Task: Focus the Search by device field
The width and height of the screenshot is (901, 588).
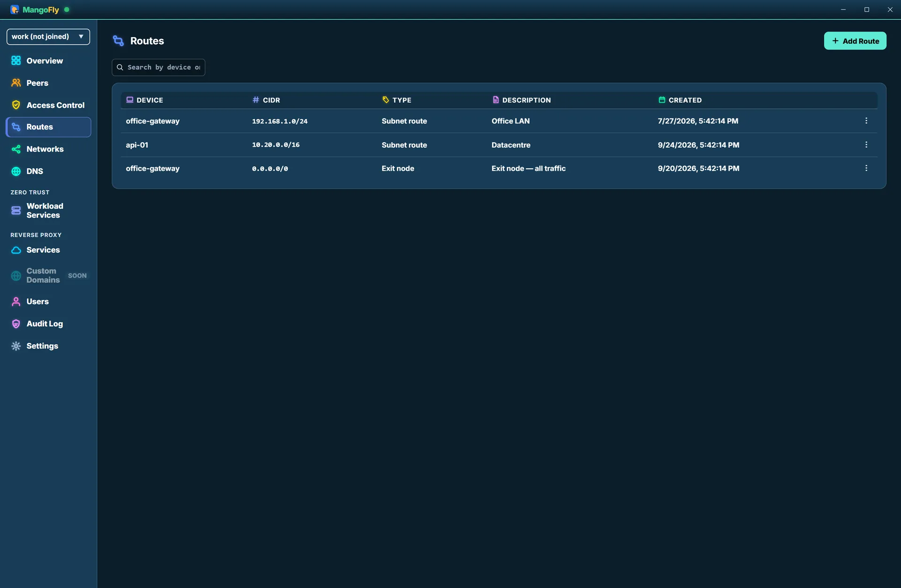Action: pyautogui.click(x=158, y=67)
